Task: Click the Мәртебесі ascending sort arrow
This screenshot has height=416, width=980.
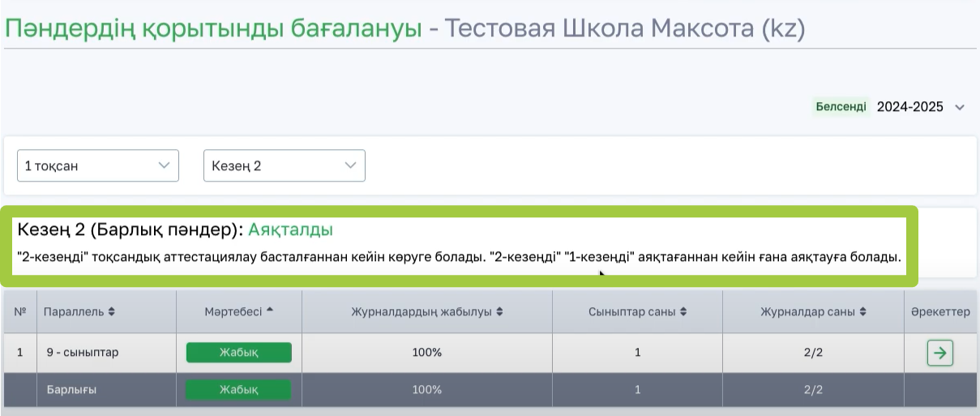Action: click(x=270, y=311)
